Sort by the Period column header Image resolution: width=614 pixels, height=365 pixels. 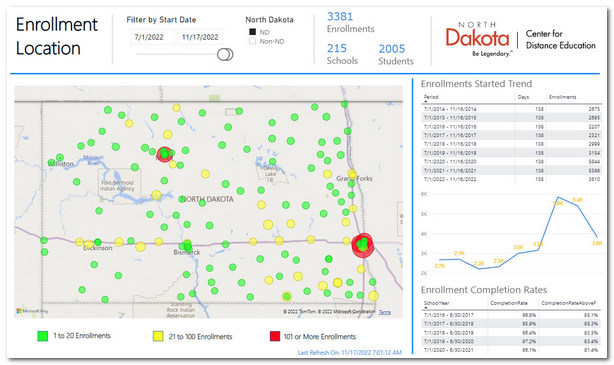pyautogui.click(x=431, y=97)
